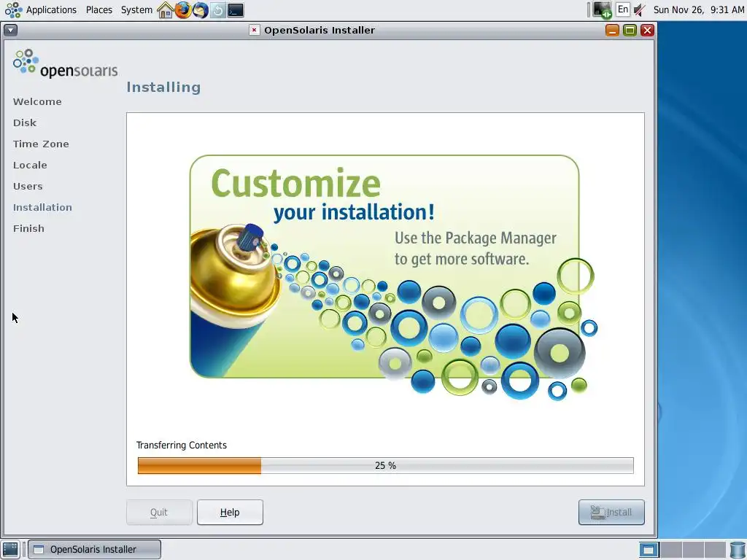Select the Time Zone step in sidebar

click(x=41, y=144)
